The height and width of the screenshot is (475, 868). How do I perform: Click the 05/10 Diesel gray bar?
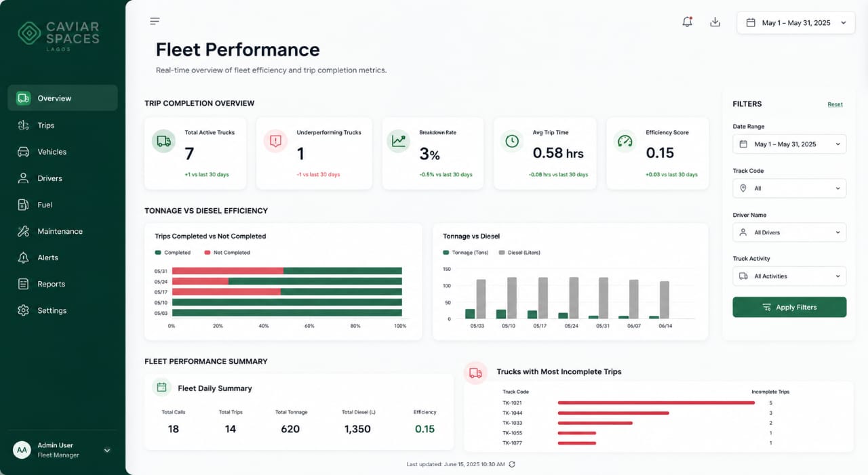point(512,297)
